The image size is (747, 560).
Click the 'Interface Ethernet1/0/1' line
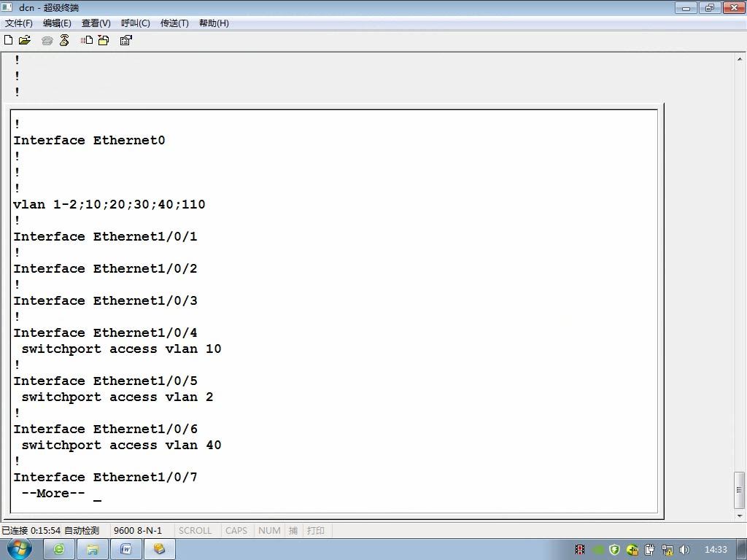(105, 236)
